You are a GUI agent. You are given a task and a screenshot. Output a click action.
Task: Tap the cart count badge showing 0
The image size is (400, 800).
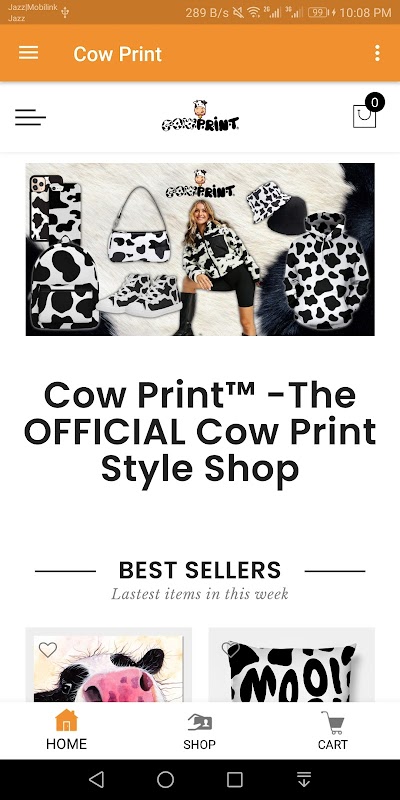coord(375,103)
